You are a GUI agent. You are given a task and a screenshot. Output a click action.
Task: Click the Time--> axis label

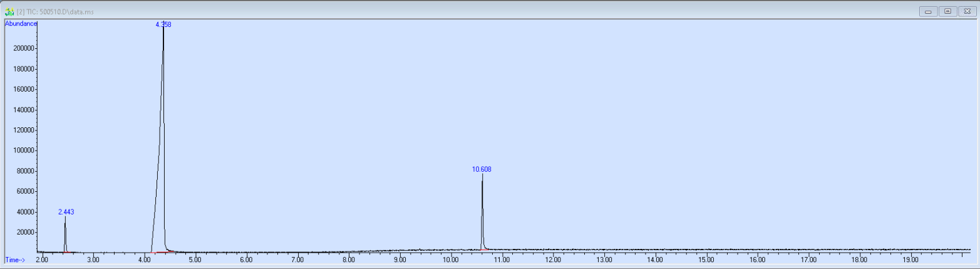click(x=14, y=260)
